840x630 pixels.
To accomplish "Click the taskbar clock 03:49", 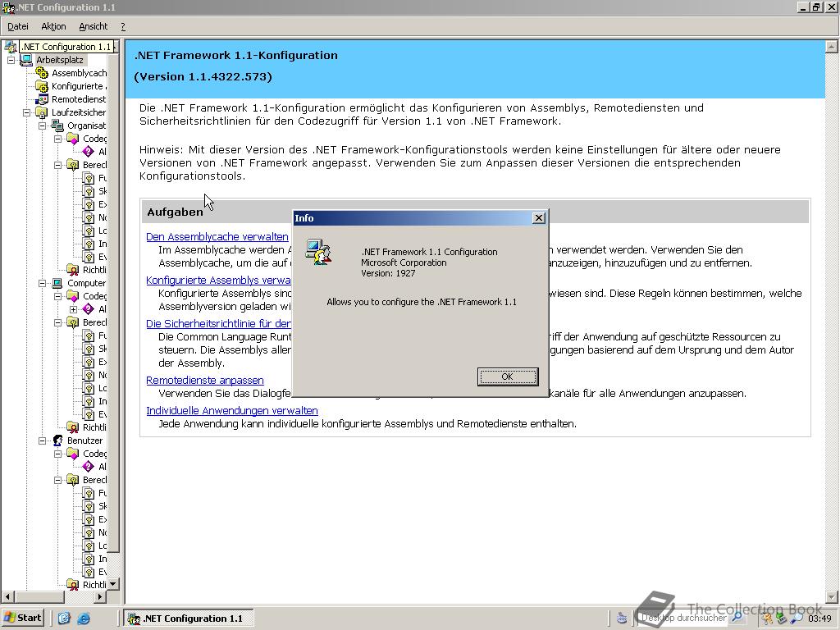I will click(x=819, y=619).
